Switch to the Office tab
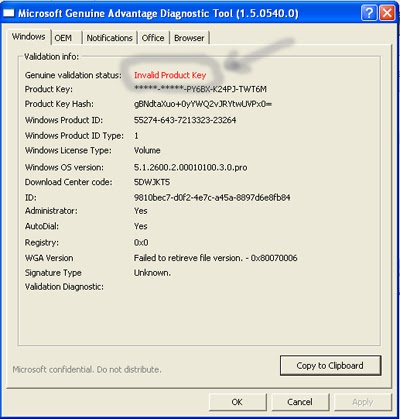This screenshot has width=400, height=419. [153, 38]
